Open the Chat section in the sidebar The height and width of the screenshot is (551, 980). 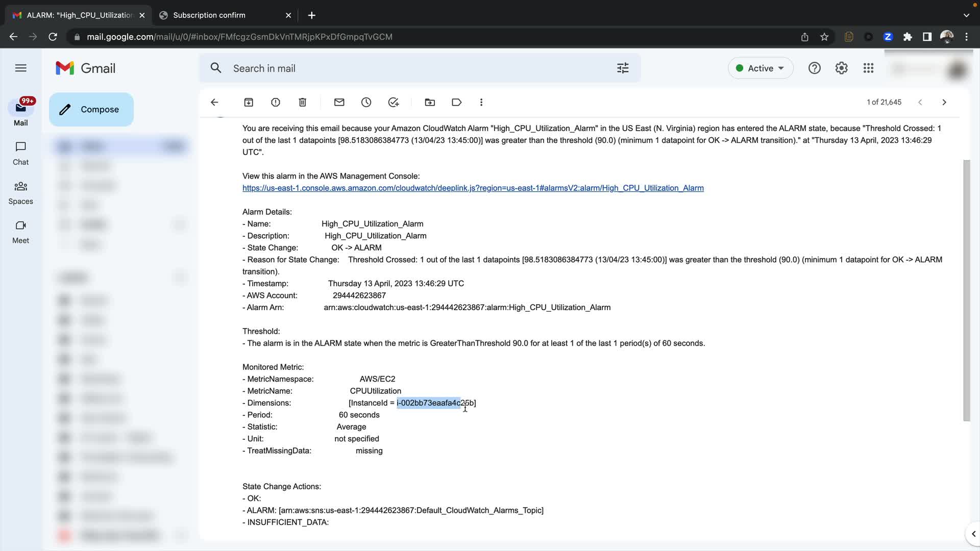click(21, 153)
